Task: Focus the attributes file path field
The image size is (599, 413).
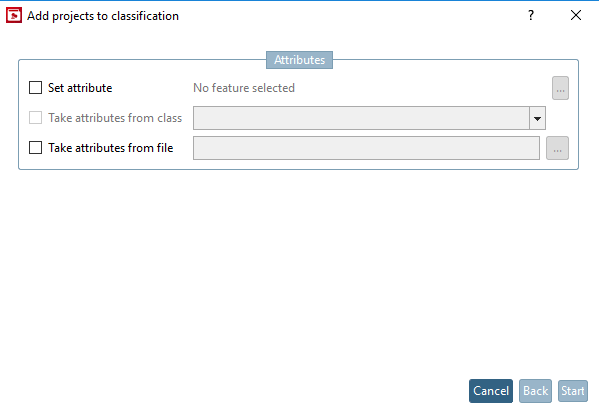Action: [366, 148]
